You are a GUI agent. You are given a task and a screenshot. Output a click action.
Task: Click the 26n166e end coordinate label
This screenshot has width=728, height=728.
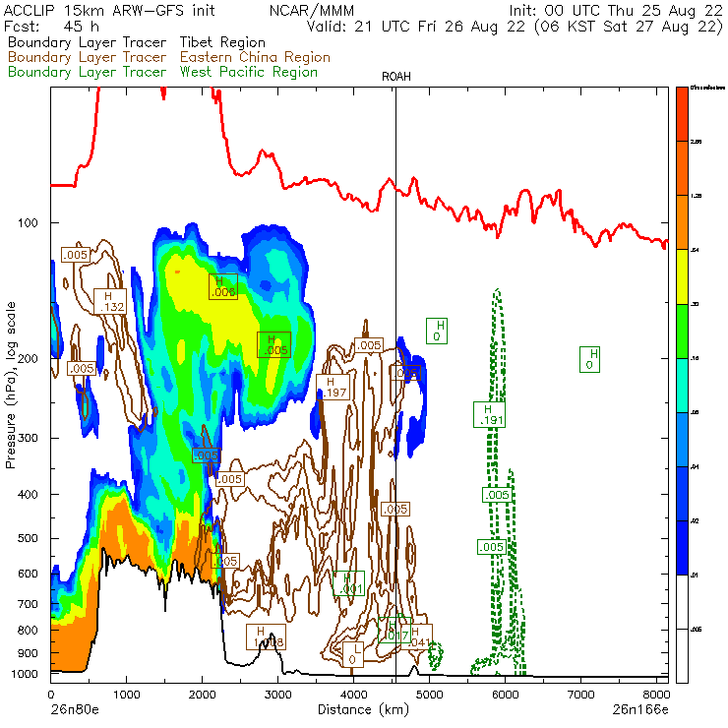(x=640, y=710)
